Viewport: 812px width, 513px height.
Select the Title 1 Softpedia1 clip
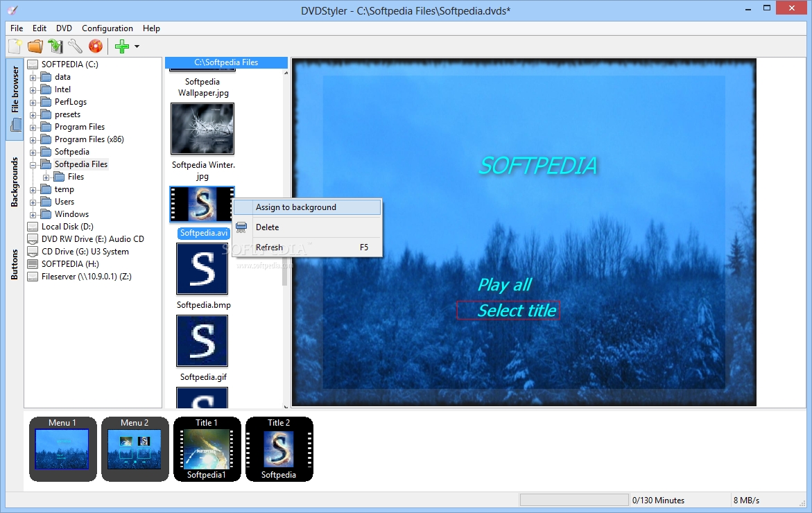coord(207,449)
